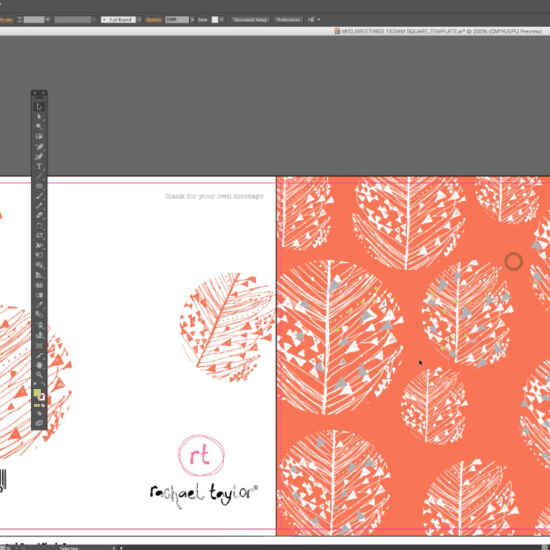Select the Curvature tool
Image resolution: width=550 pixels, height=550 pixels.
(x=39, y=156)
